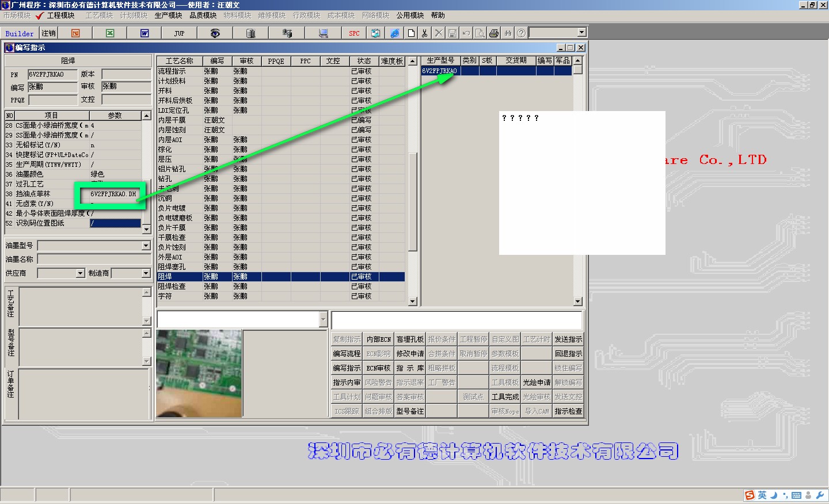
Task: Click the 回退指示 button
Action: (568, 354)
